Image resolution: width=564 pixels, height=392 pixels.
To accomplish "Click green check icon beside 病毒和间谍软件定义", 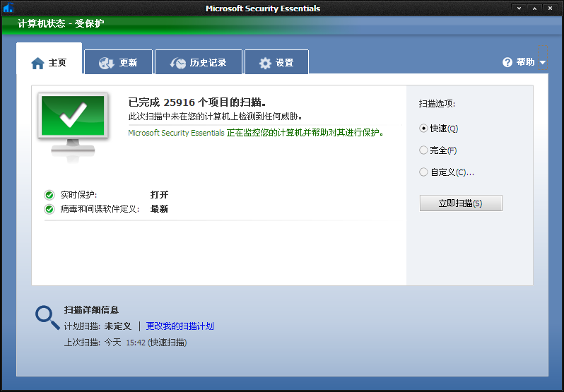I will coord(49,209).
